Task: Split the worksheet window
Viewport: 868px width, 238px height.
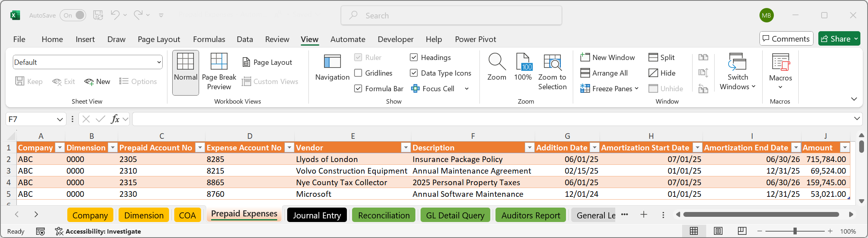Action: pos(662,58)
